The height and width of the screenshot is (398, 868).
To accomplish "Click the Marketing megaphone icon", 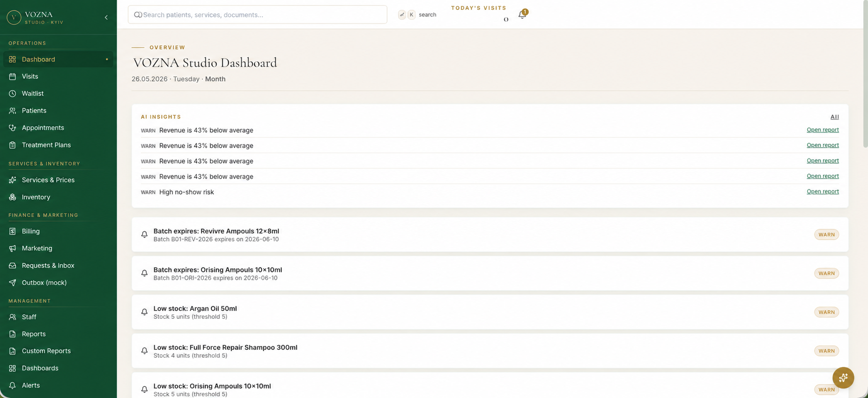I will (x=12, y=248).
